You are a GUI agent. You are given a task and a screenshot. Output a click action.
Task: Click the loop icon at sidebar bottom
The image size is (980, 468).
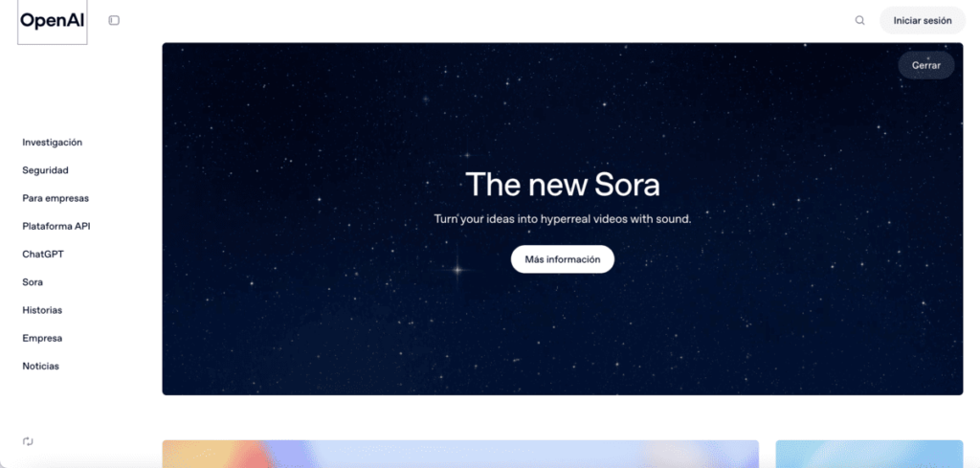[28, 441]
